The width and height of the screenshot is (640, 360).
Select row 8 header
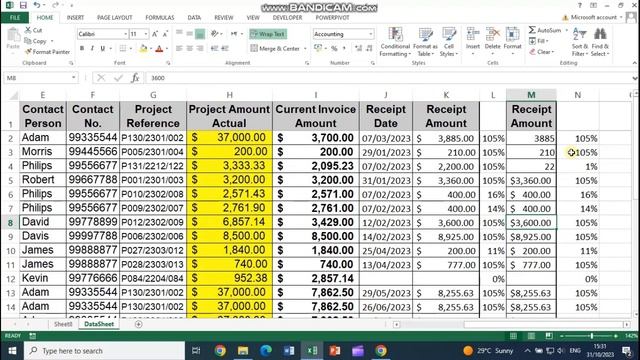click(x=10, y=222)
